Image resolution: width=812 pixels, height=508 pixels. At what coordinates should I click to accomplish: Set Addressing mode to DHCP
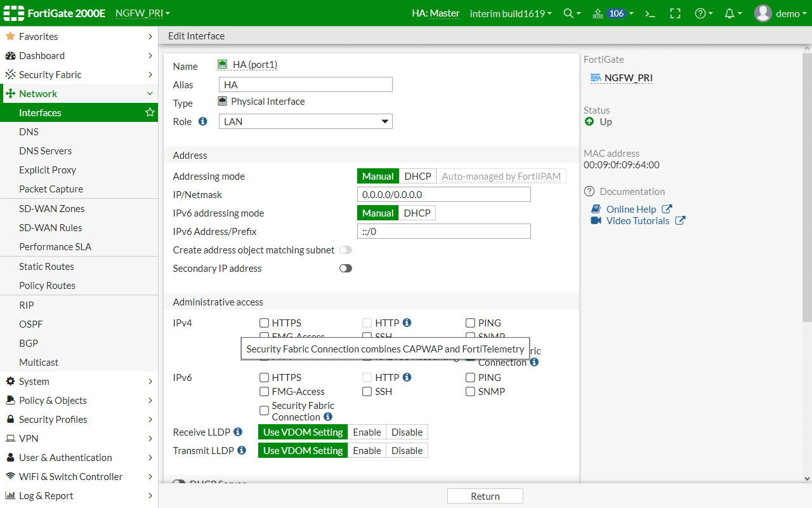point(417,177)
